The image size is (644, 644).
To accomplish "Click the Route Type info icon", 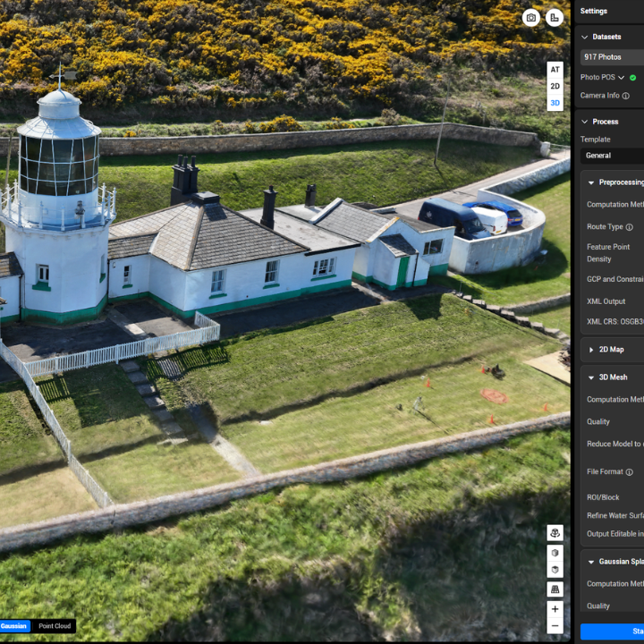I will click(x=629, y=227).
